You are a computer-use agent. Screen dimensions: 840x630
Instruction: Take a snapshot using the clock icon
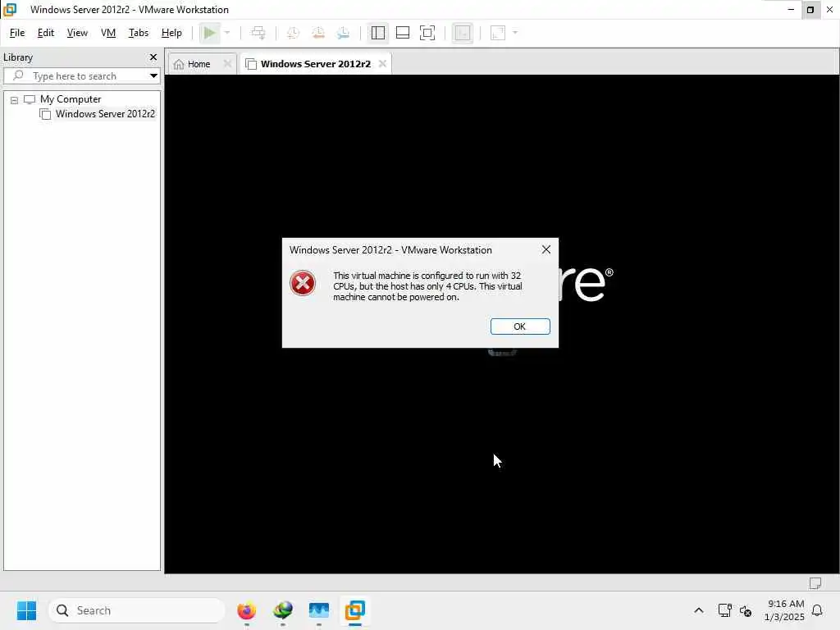[293, 33]
